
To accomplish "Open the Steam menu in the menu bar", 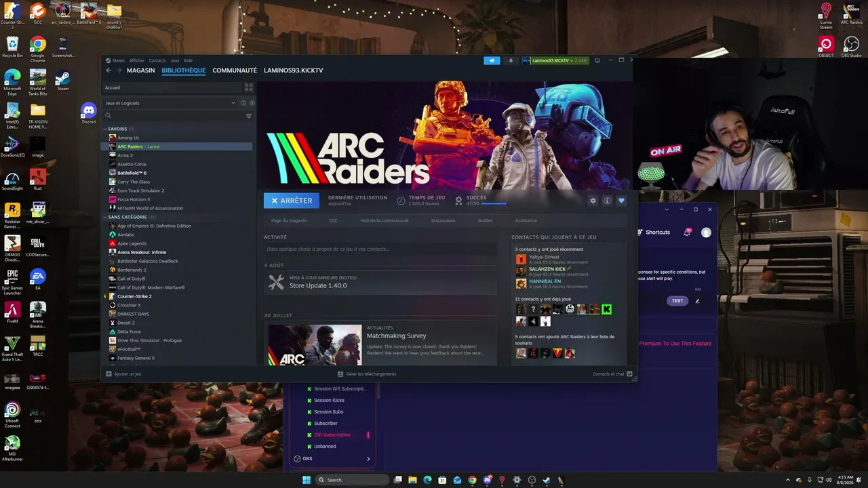I will pyautogui.click(x=116, y=60).
